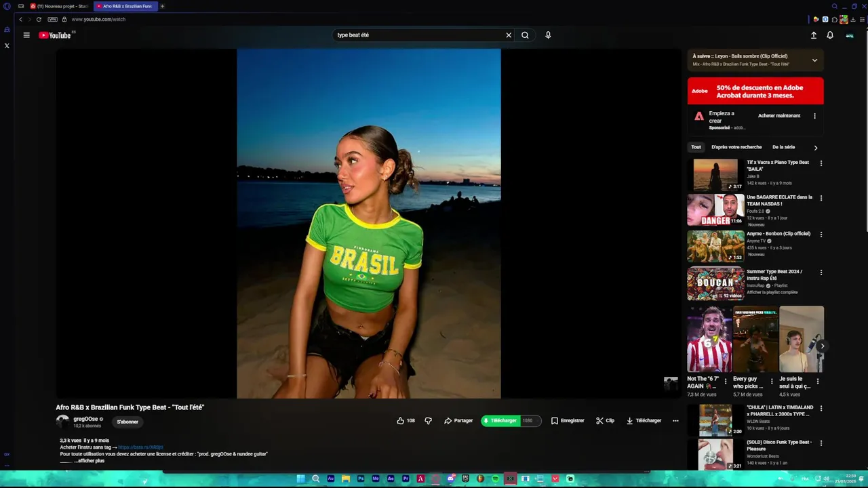Open the bsta.rs link in description
This screenshot has width=868, height=488.
141,447
